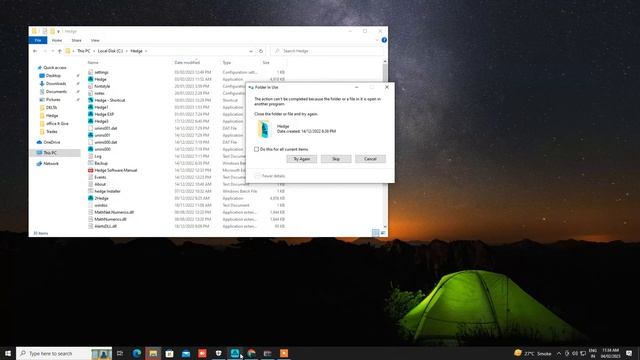This screenshot has width=640, height=360.
Task: Click Local Disk (C:) breadcrumb
Action: 110,51
